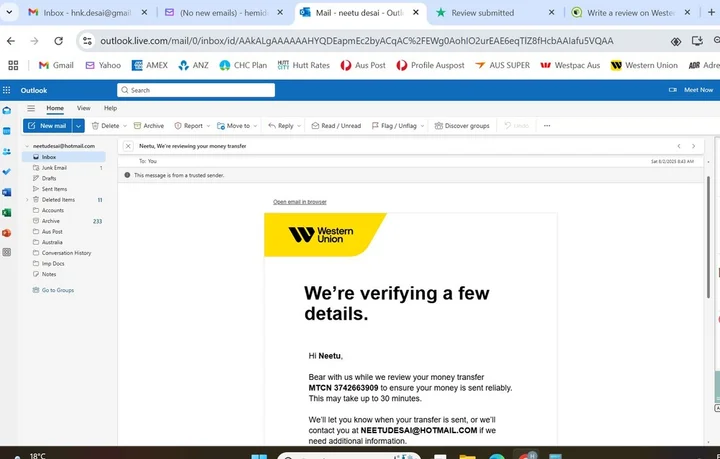Open the To Do checkmark app
This screenshot has height=459, width=720.
7,171
